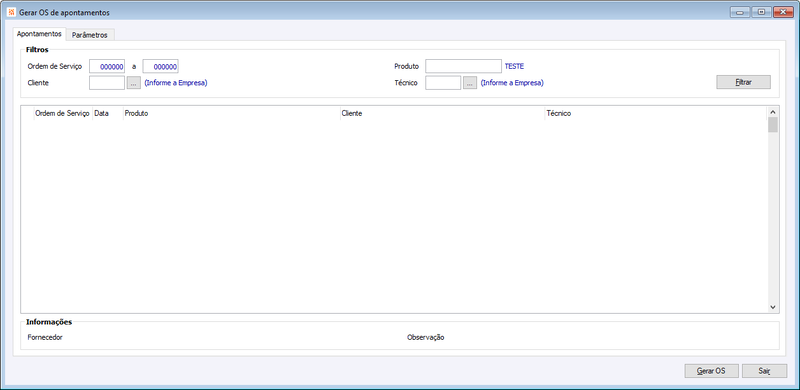
Task: Click the second Ordem de Serviço range field
Action: [161, 66]
